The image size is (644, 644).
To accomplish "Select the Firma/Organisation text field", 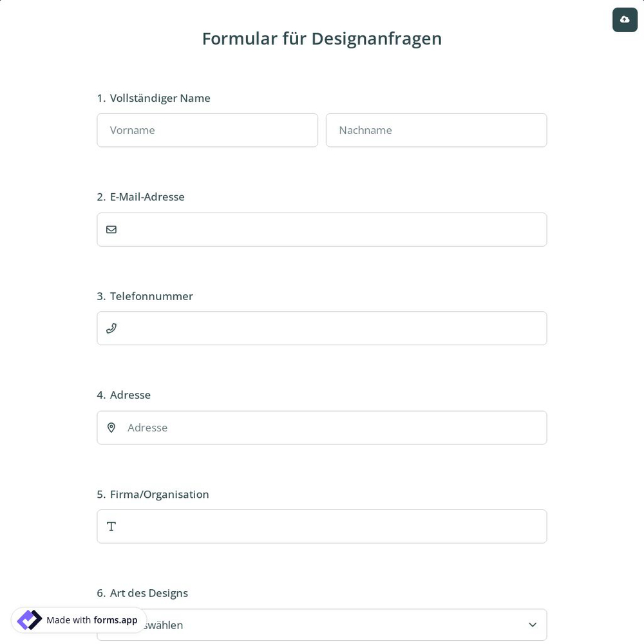I will (x=322, y=526).
